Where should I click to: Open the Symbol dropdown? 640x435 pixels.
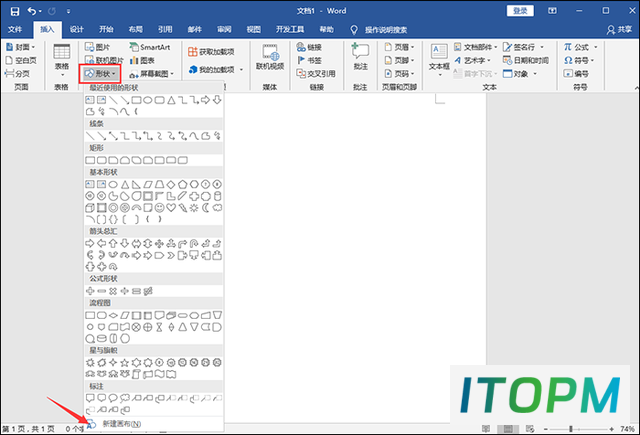(579, 60)
